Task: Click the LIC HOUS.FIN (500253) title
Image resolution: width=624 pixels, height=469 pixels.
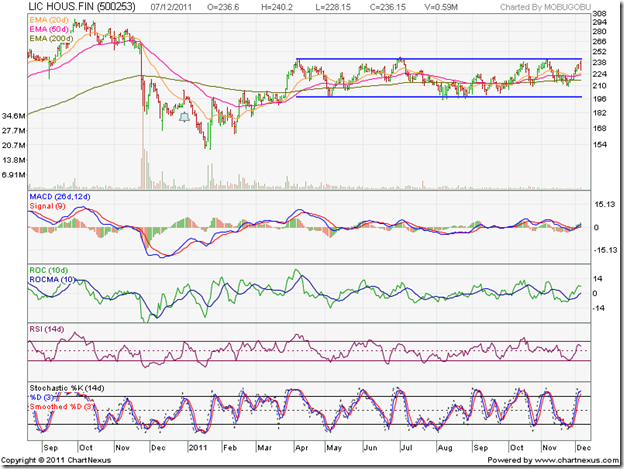Action: click(82, 7)
